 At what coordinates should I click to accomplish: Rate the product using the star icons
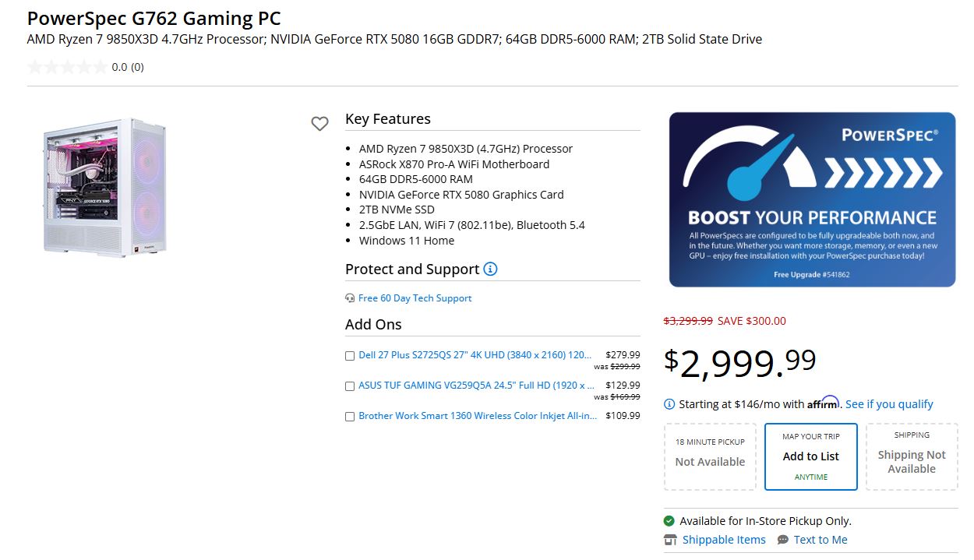coord(66,66)
